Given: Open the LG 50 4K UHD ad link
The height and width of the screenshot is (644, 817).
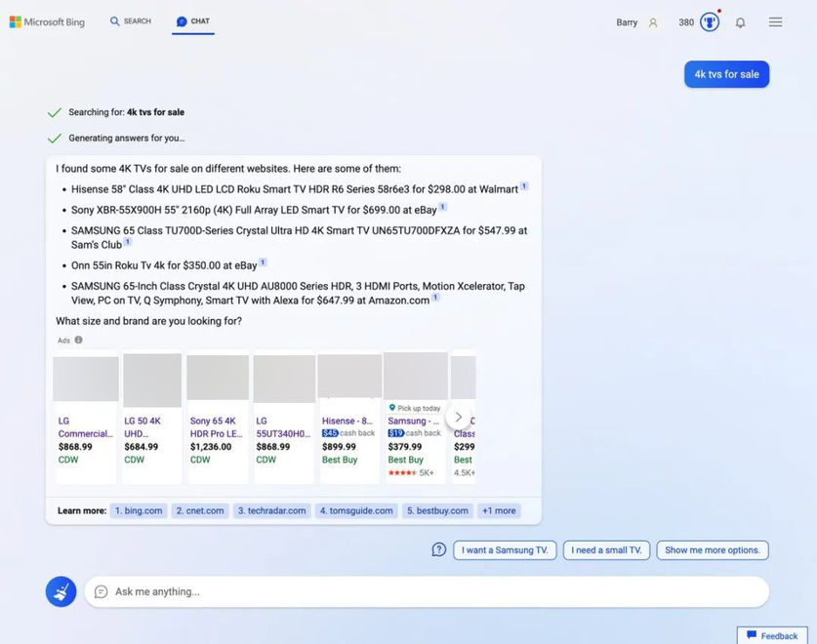Looking at the screenshot, I should (x=143, y=427).
